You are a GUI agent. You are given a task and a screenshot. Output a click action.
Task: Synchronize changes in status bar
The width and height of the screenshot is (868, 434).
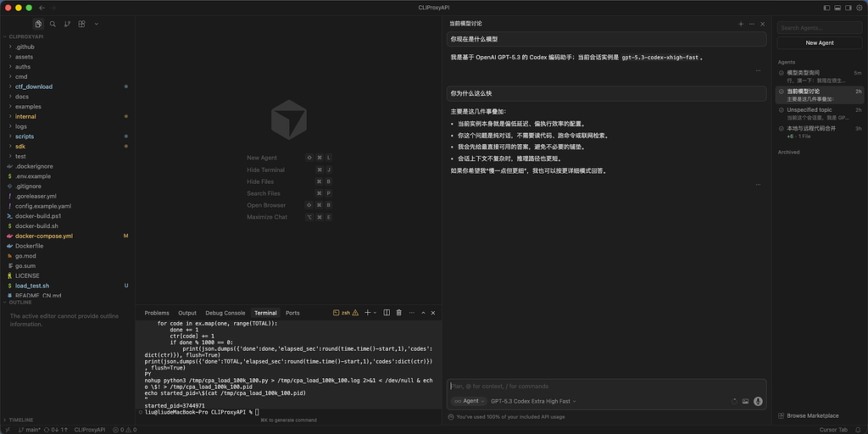point(58,430)
